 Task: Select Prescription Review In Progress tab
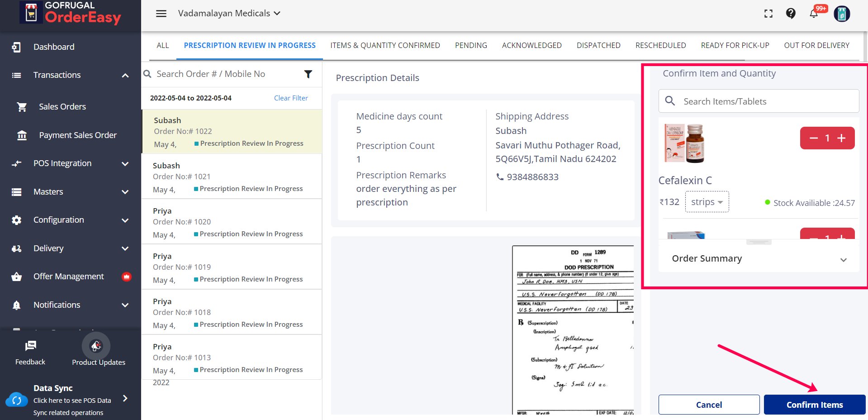(250, 45)
